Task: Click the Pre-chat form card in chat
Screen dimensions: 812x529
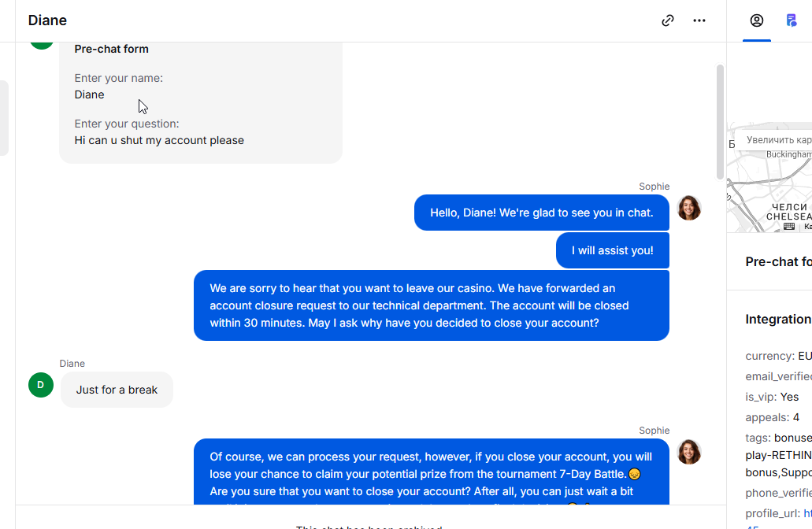Action: tap(201, 102)
